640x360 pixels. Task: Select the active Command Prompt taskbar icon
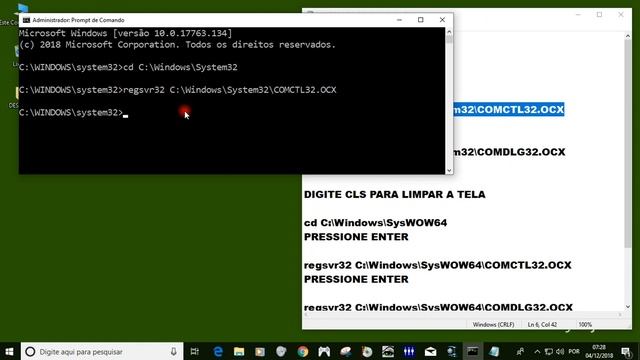click(473, 351)
